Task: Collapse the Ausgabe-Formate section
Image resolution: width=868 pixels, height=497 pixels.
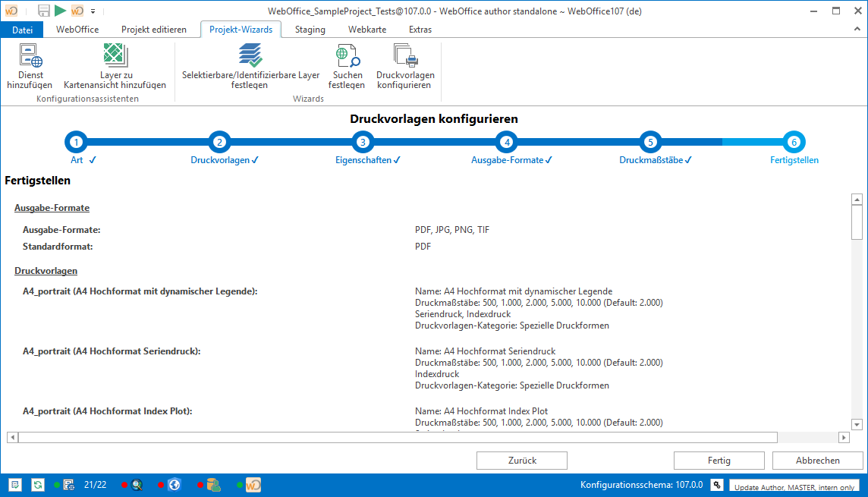Action: point(52,207)
